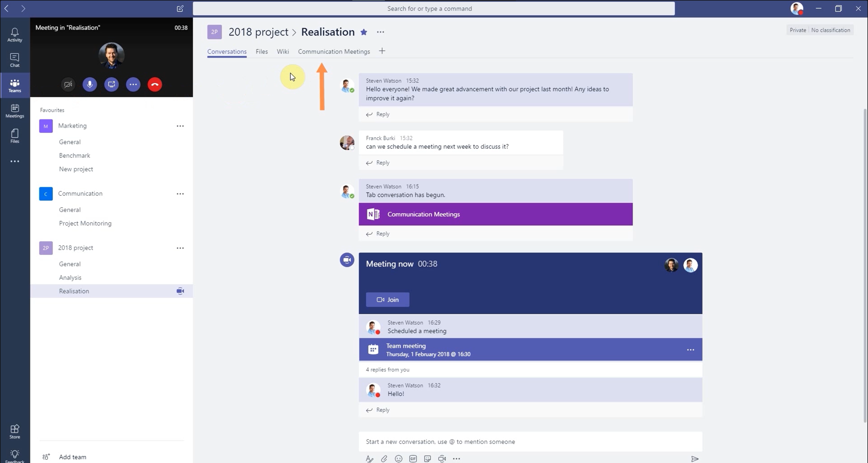Open Benchmark channel under Marketing
This screenshot has width=868, height=463.
coord(75,155)
